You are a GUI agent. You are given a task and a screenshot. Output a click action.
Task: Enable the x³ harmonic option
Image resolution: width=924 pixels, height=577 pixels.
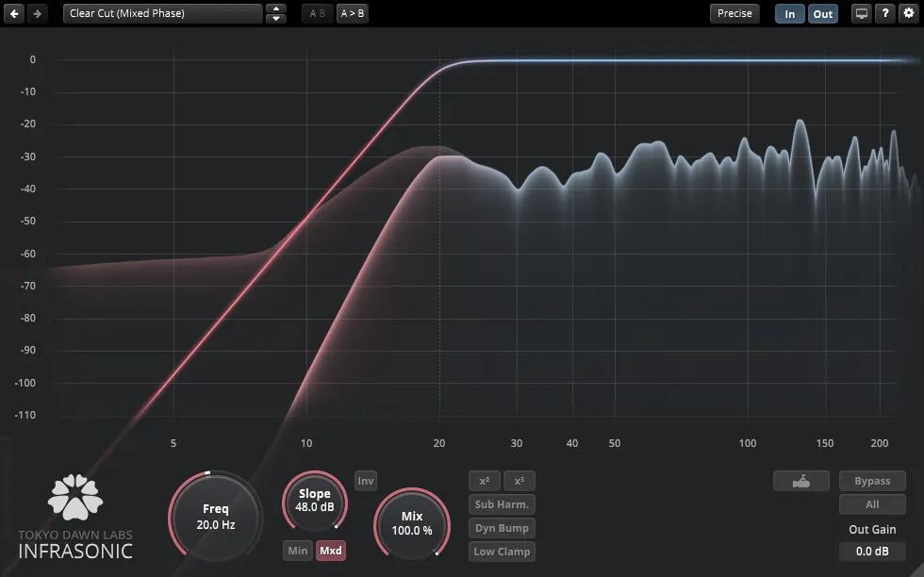520,481
